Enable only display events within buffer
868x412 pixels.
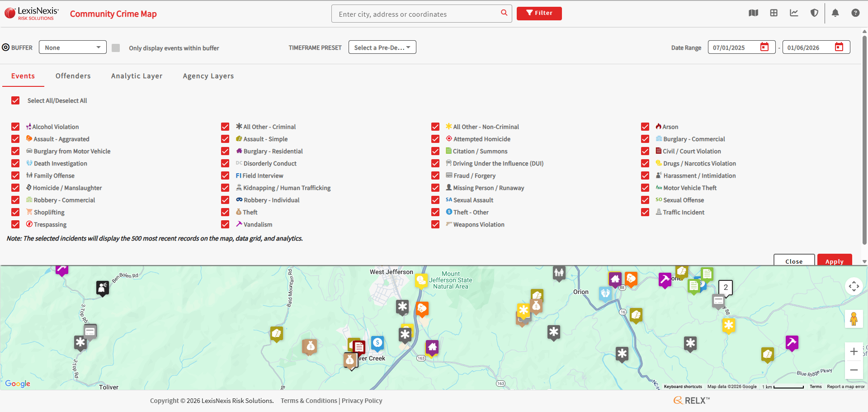point(116,48)
